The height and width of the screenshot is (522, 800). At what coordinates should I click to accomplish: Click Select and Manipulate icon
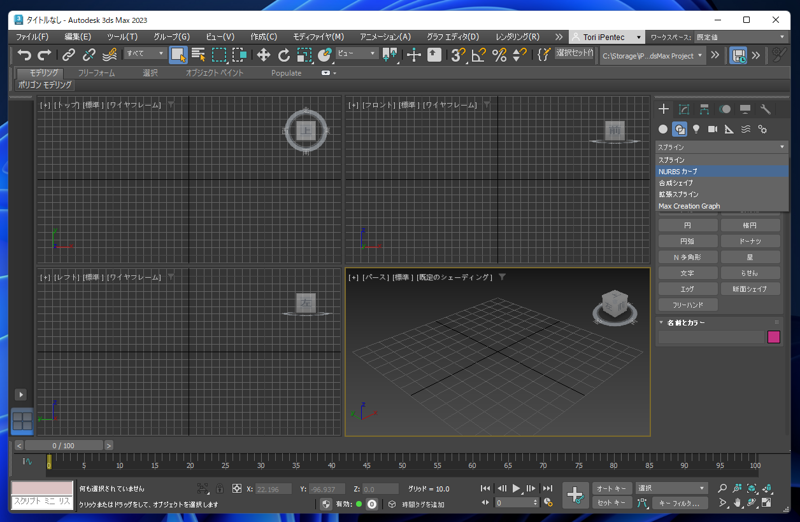pyautogui.click(x=414, y=55)
